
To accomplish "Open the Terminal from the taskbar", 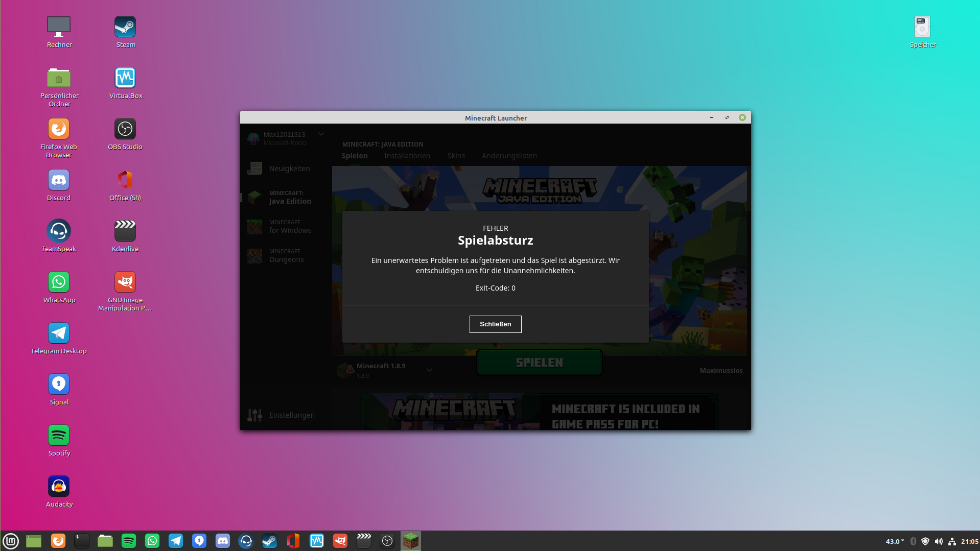I will coord(82,541).
